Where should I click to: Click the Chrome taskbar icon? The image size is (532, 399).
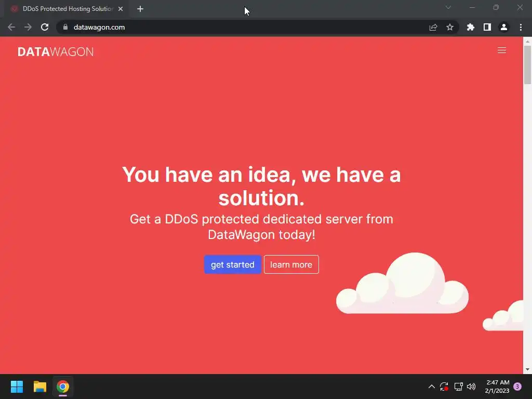(63, 387)
